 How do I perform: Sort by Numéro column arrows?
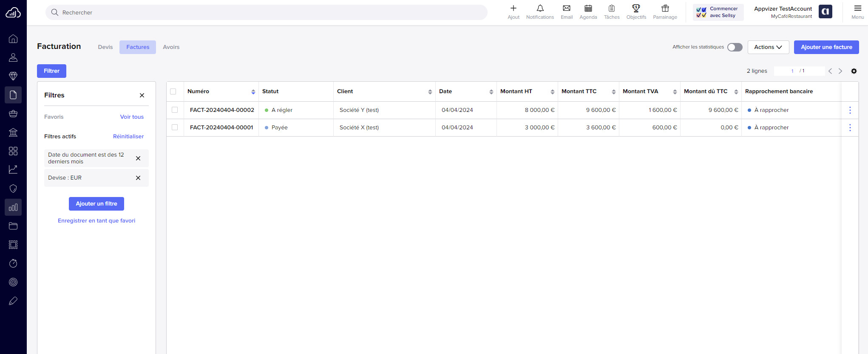253,92
